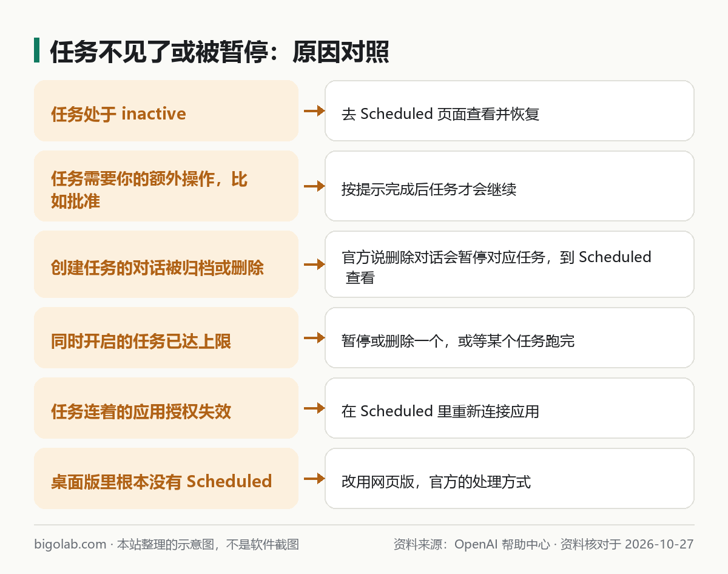Select the 任务处于 inactive cause card
This screenshot has height=574, width=728.
coord(166,111)
